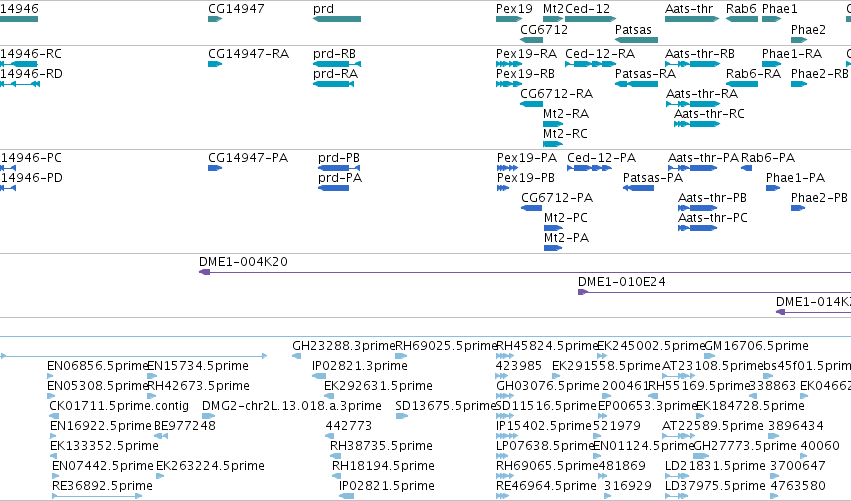Select the prd-PA protein feature
The image size is (851, 501).
coord(333,188)
